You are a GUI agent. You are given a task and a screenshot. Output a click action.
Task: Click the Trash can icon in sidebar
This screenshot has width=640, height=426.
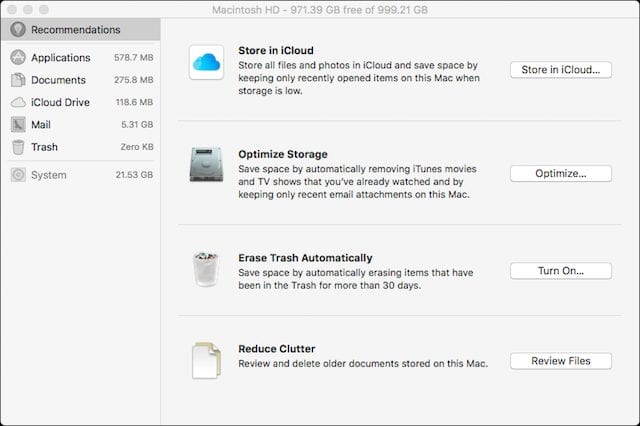point(18,147)
